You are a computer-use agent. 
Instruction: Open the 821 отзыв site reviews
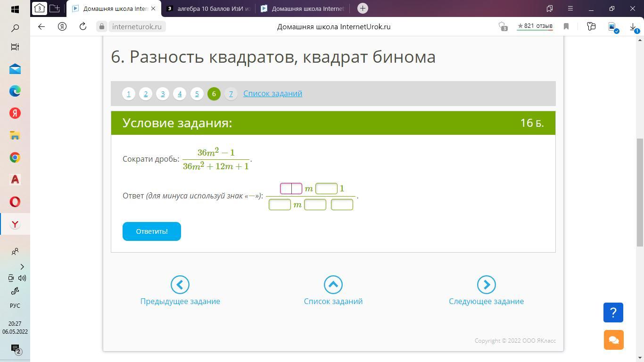pyautogui.click(x=535, y=26)
